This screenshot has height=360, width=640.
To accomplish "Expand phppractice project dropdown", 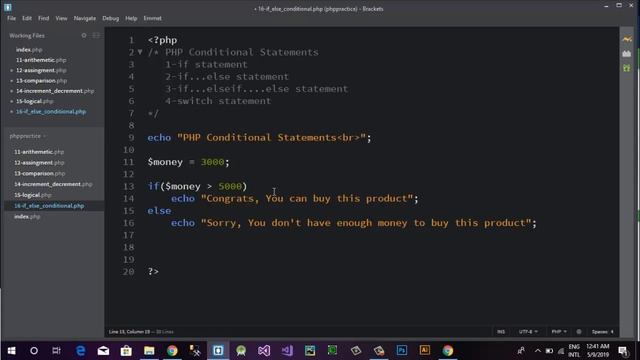I will point(27,136).
